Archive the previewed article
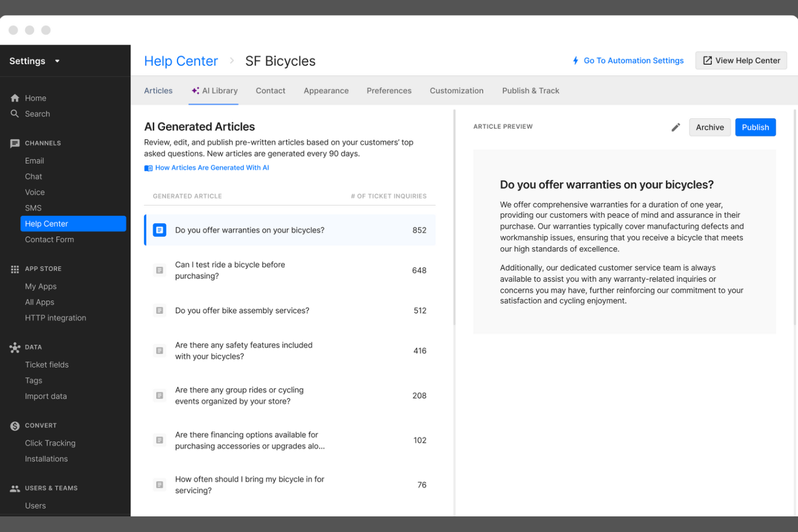Image resolution: width=798 pixels, height=532 pixels. pyautogui.click(x=710, y=127)
